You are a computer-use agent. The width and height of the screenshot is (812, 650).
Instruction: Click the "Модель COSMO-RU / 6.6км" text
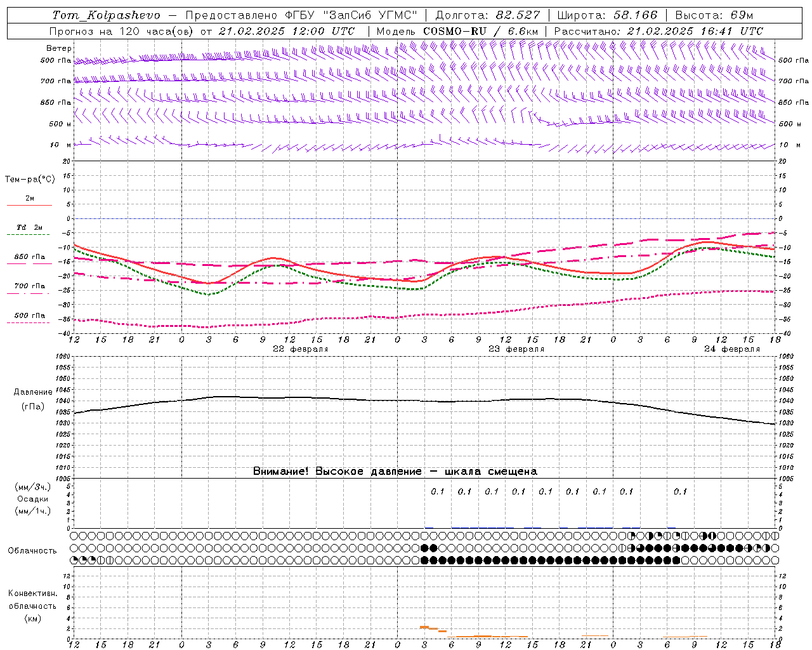457,31
